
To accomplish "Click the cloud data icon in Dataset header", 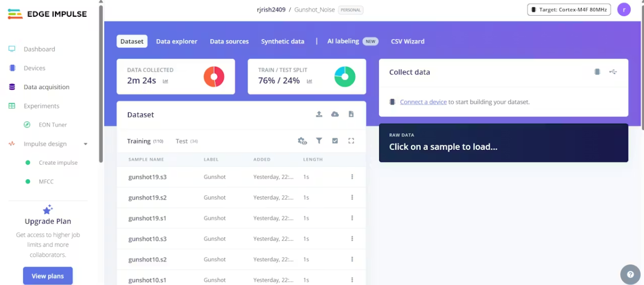I will 335,114.
